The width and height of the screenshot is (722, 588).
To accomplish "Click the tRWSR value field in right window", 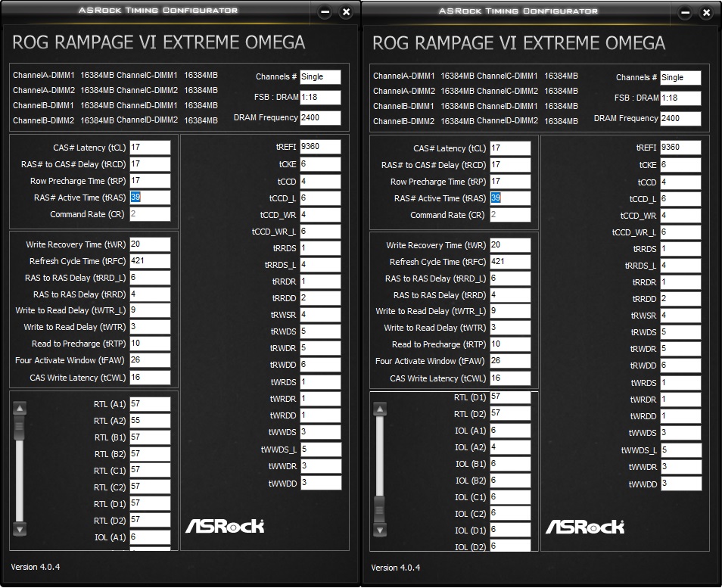I will click(x=680, y=316).
